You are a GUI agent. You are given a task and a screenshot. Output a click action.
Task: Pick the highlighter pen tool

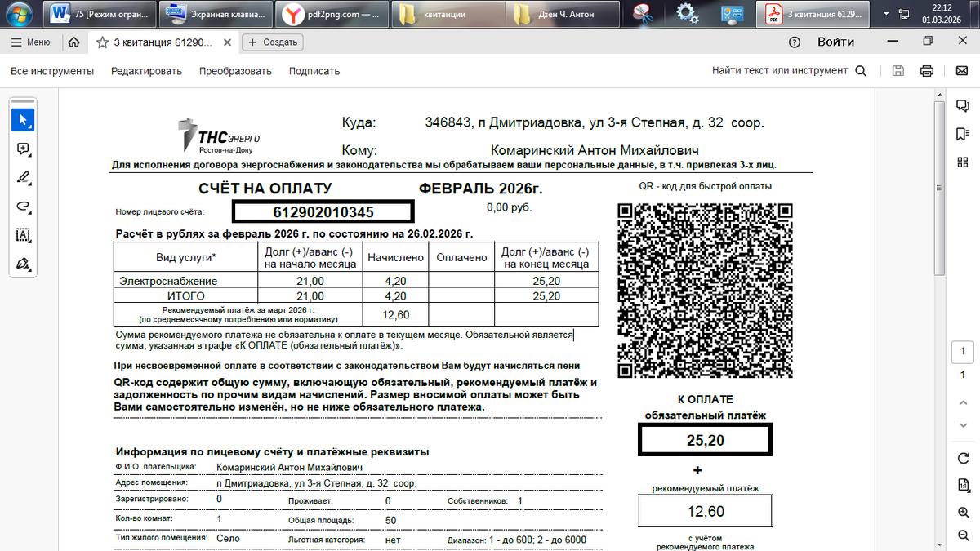coord(23,177)
